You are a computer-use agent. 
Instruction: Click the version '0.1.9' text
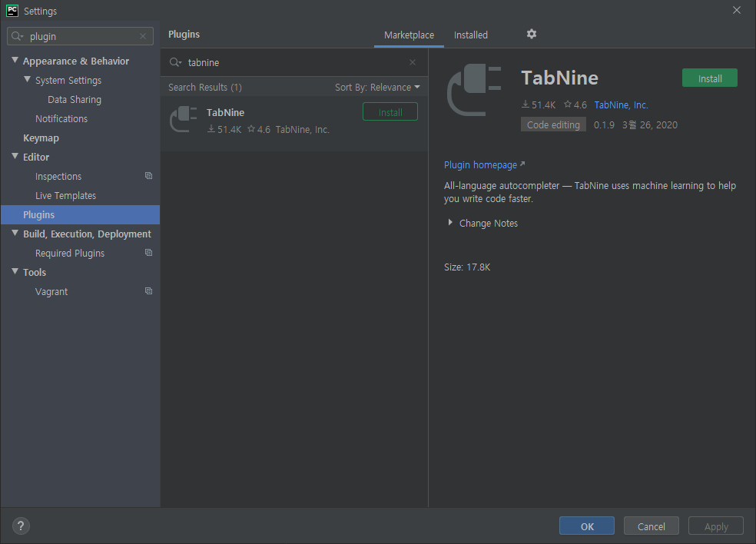coord(604,125)
